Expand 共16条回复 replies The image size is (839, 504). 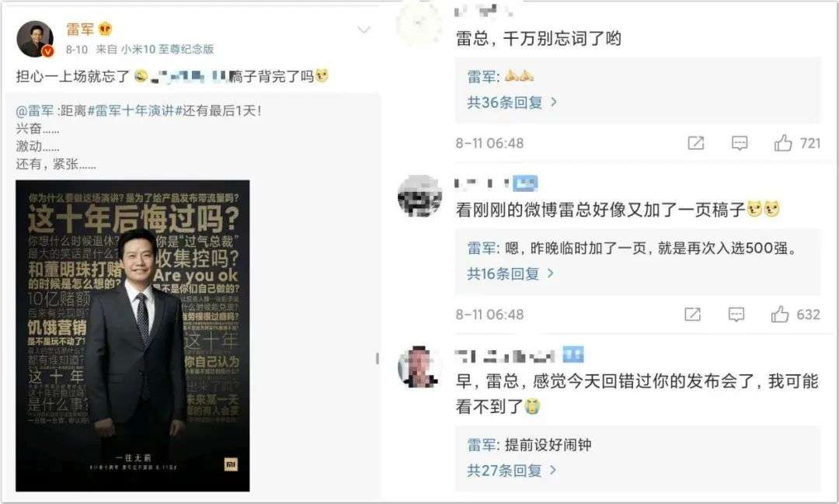point(510,273)
